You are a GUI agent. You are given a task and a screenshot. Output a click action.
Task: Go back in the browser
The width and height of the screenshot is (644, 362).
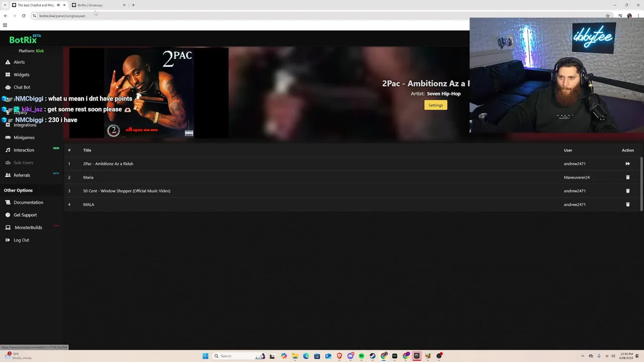(6, 16)
